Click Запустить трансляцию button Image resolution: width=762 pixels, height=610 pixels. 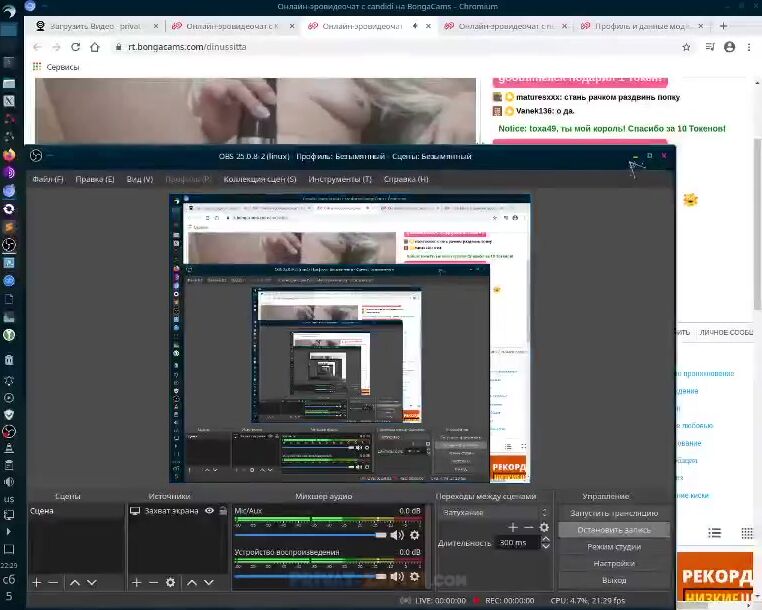[613, 513]
